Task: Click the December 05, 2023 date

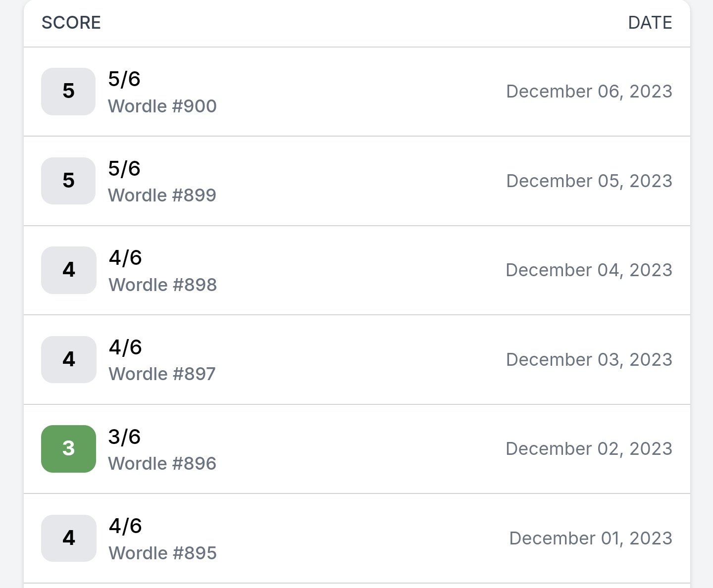Action: pyautogui.click(x=589, y=181)
